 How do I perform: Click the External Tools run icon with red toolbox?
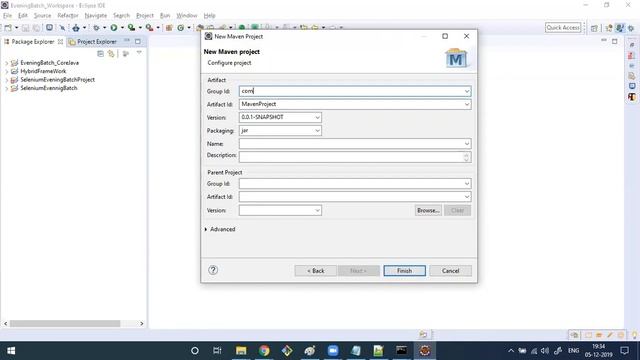(x=149, y=28)
